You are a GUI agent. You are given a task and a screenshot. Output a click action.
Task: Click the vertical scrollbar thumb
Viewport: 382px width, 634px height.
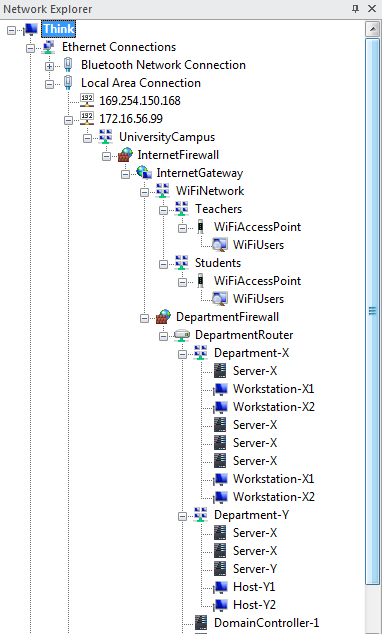(x=372, y=311)
